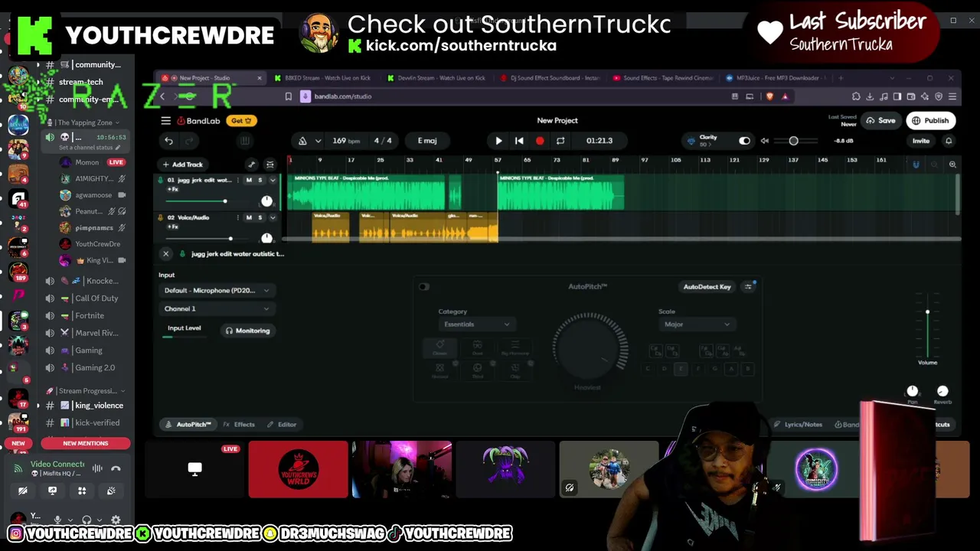
Task: Open the 4/4 time signature selector
Action: 383,141
